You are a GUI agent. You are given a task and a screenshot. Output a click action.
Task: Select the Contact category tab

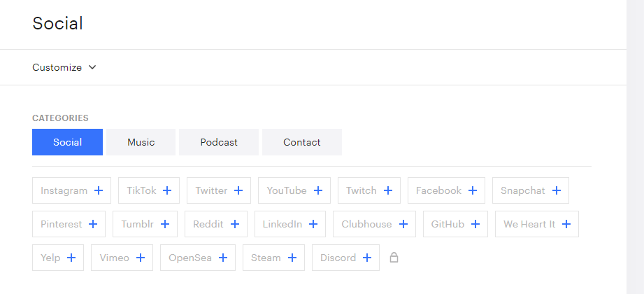click(x=302, y=142)
